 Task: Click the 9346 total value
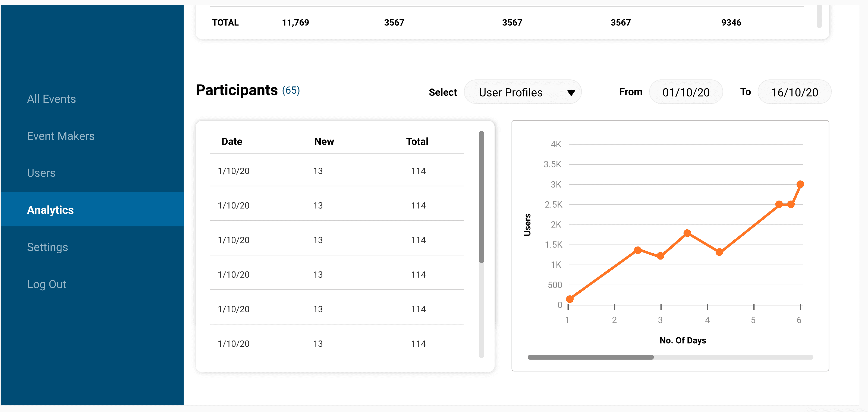point(731,23)
